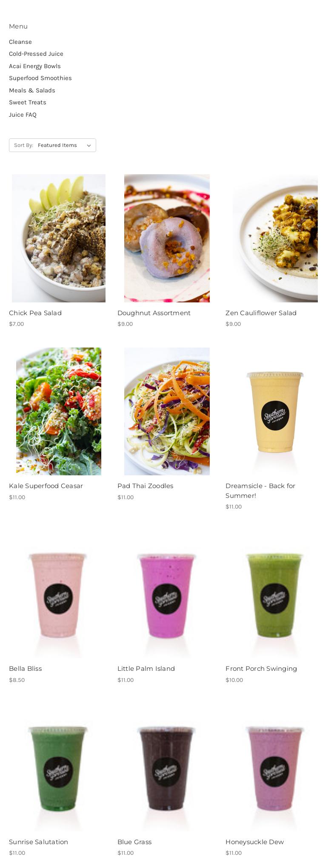Open the Cleanse menu link
The height and width of the screenshot is (868, 334).
(20, 42)
